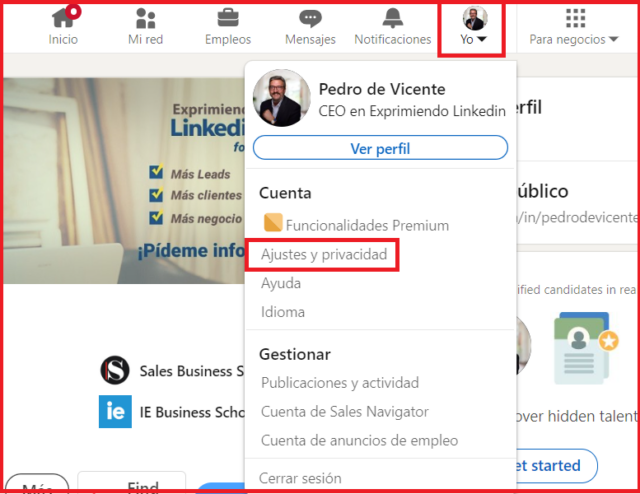Click the IE Business School logo

click(115, 411)
